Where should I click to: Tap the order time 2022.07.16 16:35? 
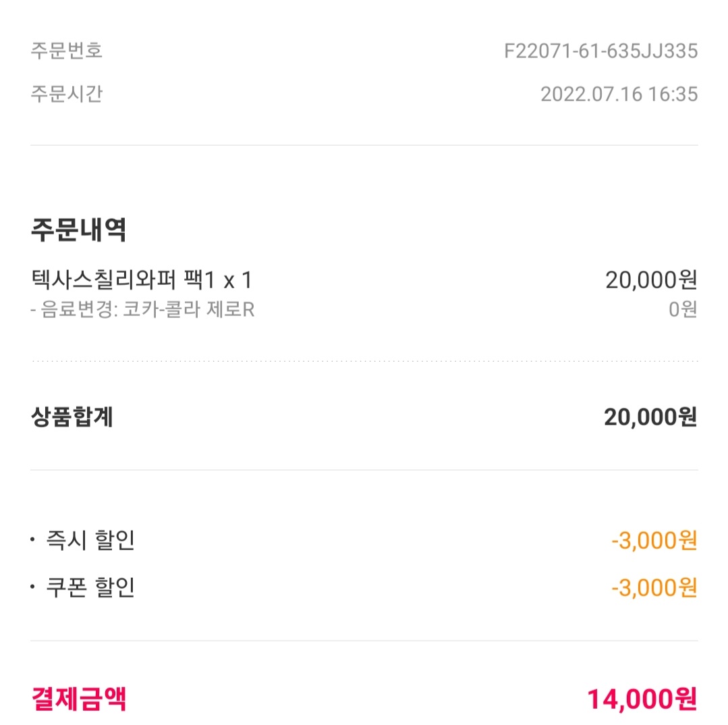(x=619, y=94)
